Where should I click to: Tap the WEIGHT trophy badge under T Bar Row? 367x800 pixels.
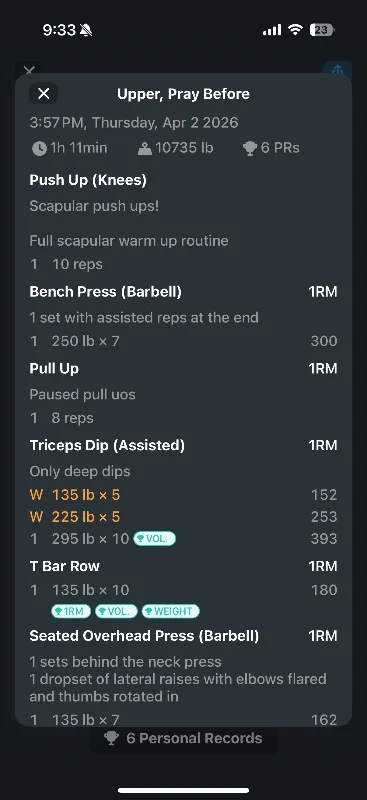click(x=170, y=611)
